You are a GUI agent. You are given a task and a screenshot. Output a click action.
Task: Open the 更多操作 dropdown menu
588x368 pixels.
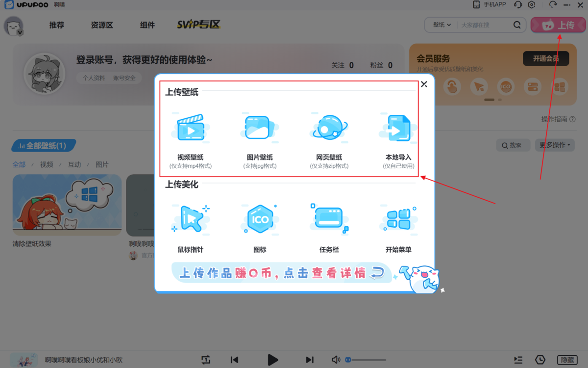554,145
